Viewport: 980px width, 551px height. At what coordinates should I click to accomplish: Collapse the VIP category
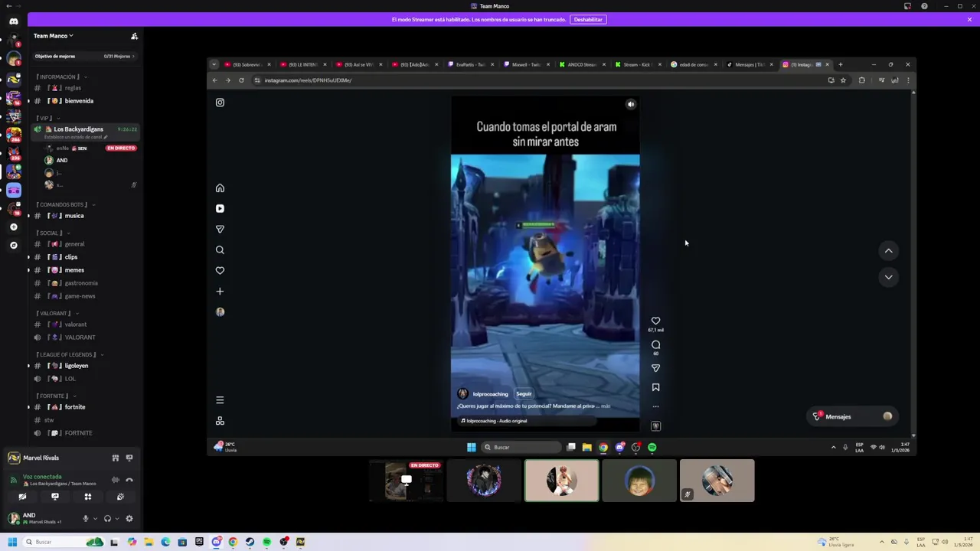tap(46, 118)
